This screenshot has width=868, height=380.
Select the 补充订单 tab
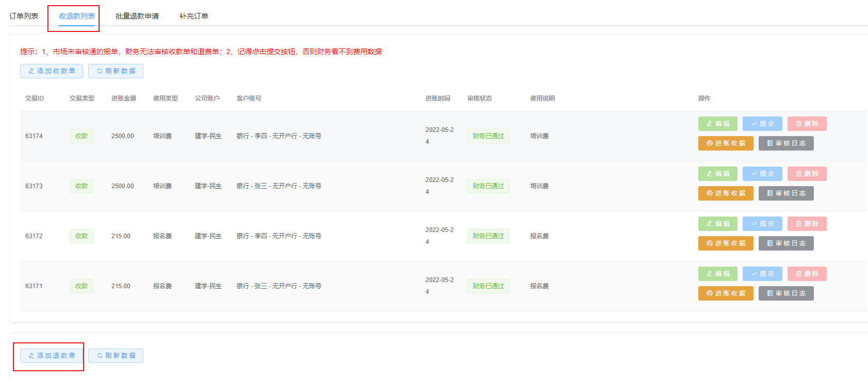pos(193,16)
